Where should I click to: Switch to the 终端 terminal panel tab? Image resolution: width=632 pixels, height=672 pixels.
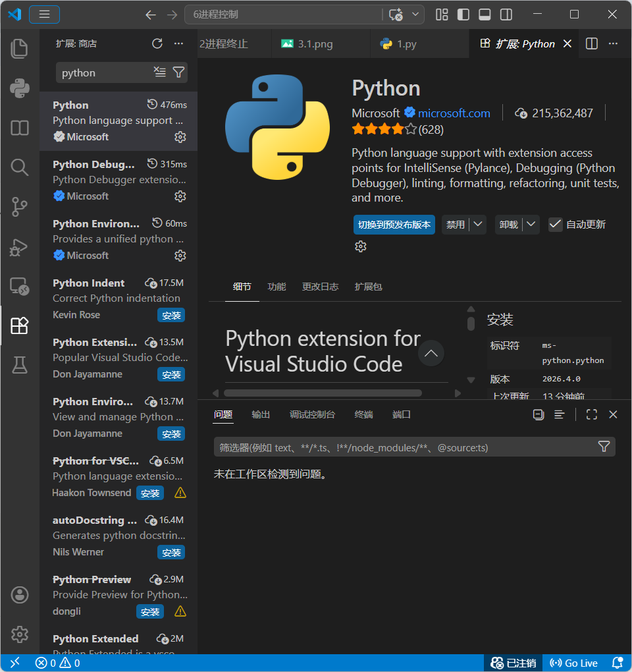363,414
